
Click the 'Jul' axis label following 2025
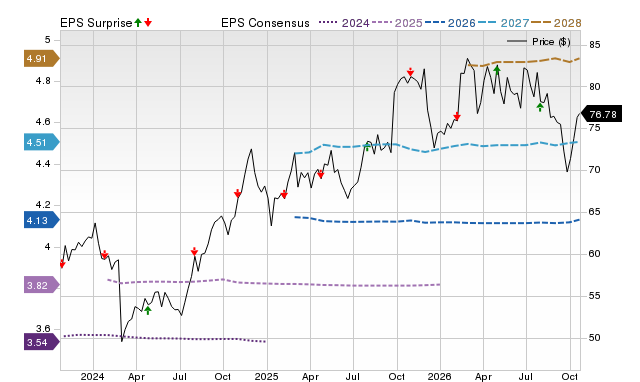click(353, 376)
